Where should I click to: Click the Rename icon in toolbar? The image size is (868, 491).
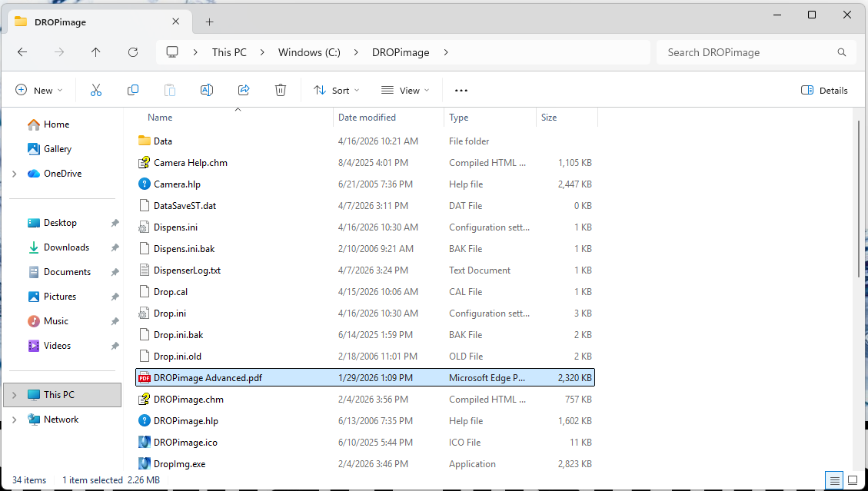point(207,90)
